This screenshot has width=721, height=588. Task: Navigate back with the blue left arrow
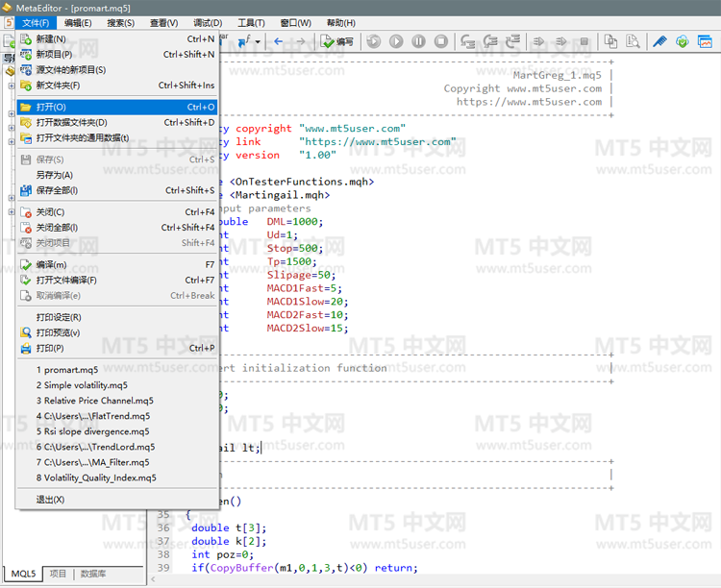pos(278,42)
